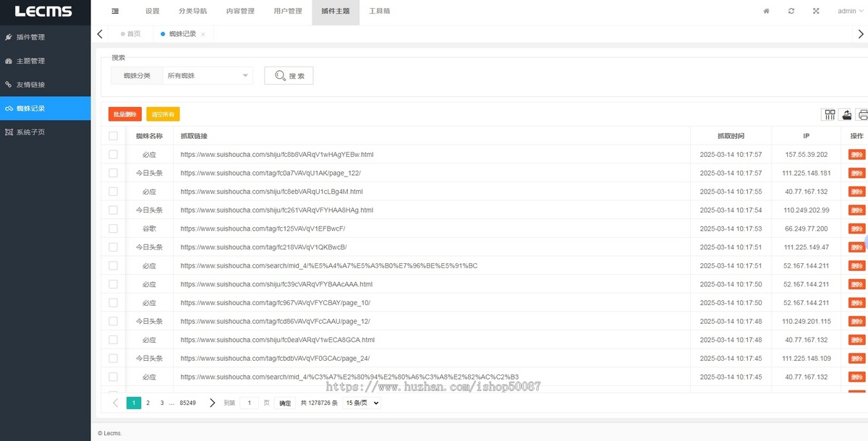This screenshot has height=441, width=868.
Task: Check the row with page_24 link
Action: 113,358
